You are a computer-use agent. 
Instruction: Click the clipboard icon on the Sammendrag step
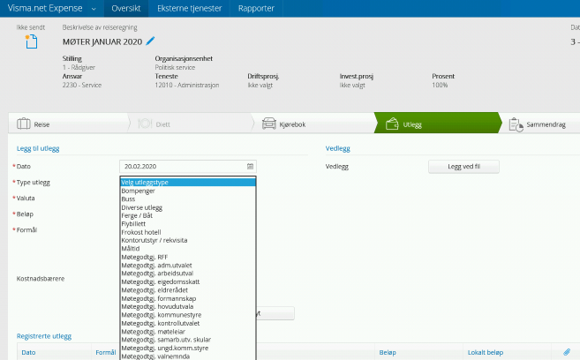click(x=516, y=124)
